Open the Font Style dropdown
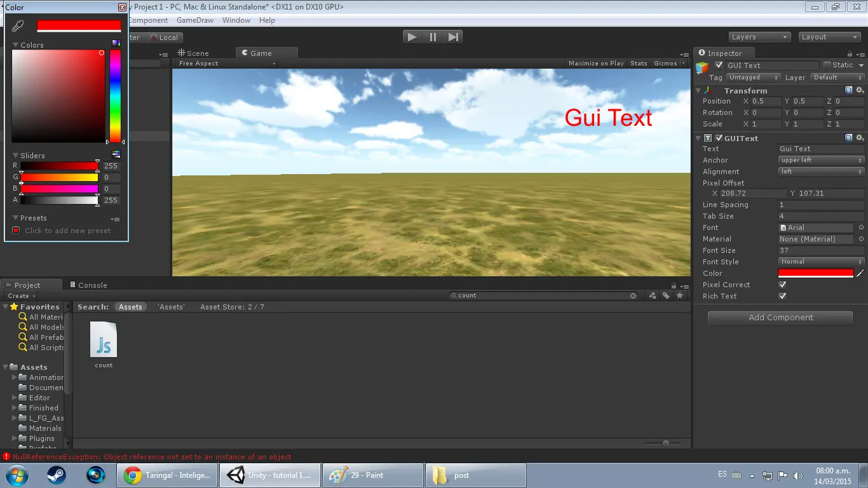 (x=822, y=262)
